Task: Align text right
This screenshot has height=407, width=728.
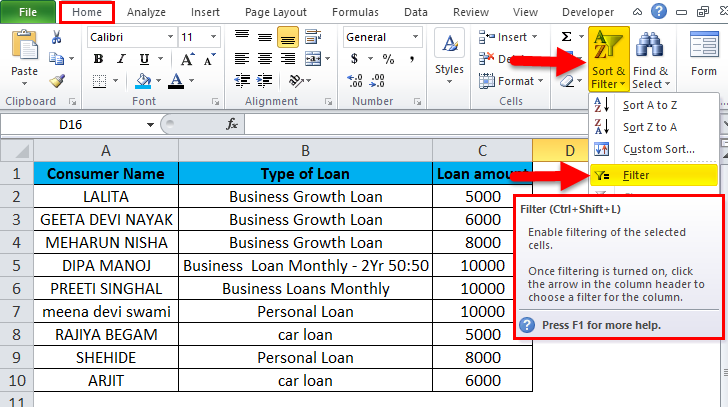Action: click(288, 59)
